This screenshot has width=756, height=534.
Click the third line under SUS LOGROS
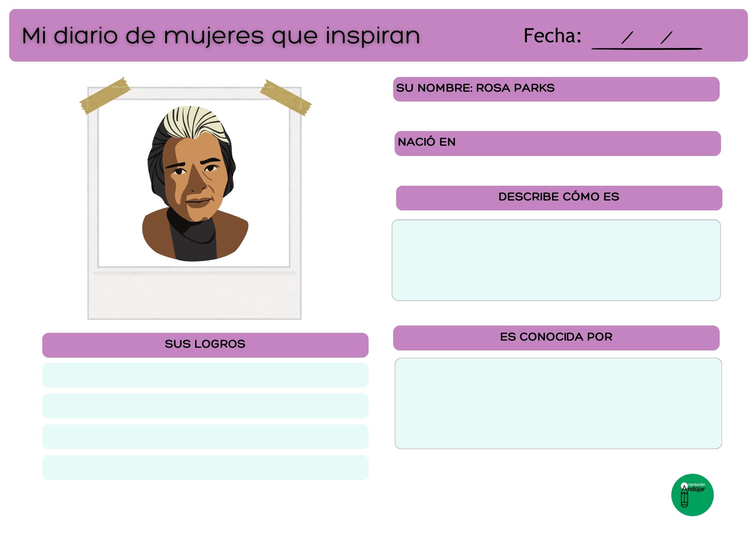click(x=205, y=437)
